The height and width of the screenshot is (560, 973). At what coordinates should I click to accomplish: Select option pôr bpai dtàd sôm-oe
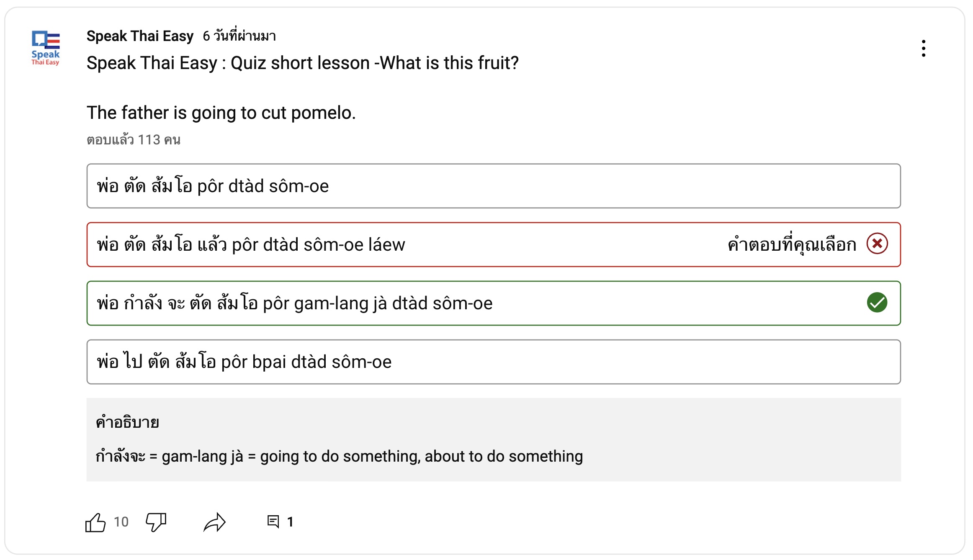click(494, 362)
